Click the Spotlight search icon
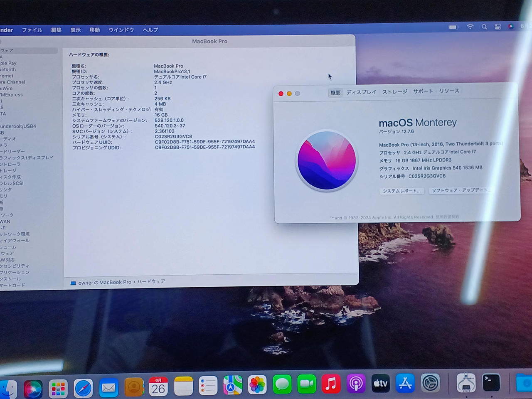 point(484,27)
